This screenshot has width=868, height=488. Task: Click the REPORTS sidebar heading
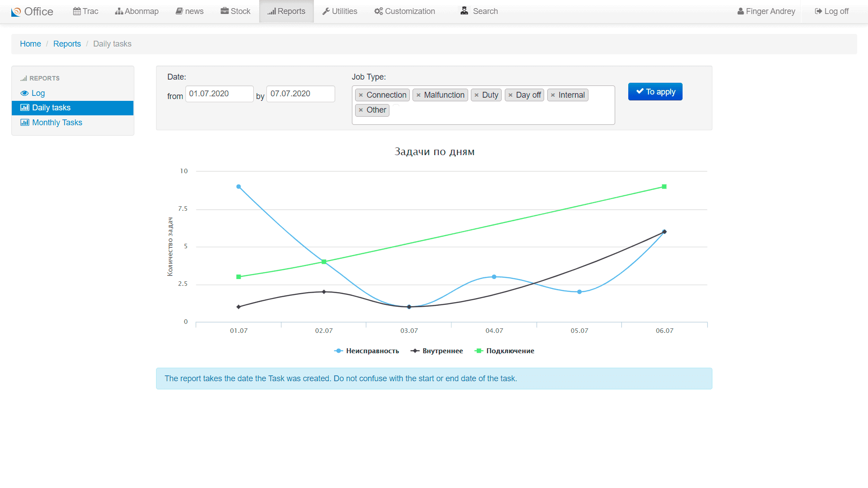44,78
